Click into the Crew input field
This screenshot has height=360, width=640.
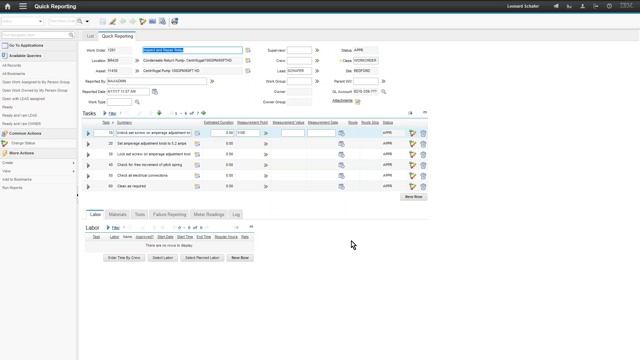pyautogui.click(x=300, y=60)
